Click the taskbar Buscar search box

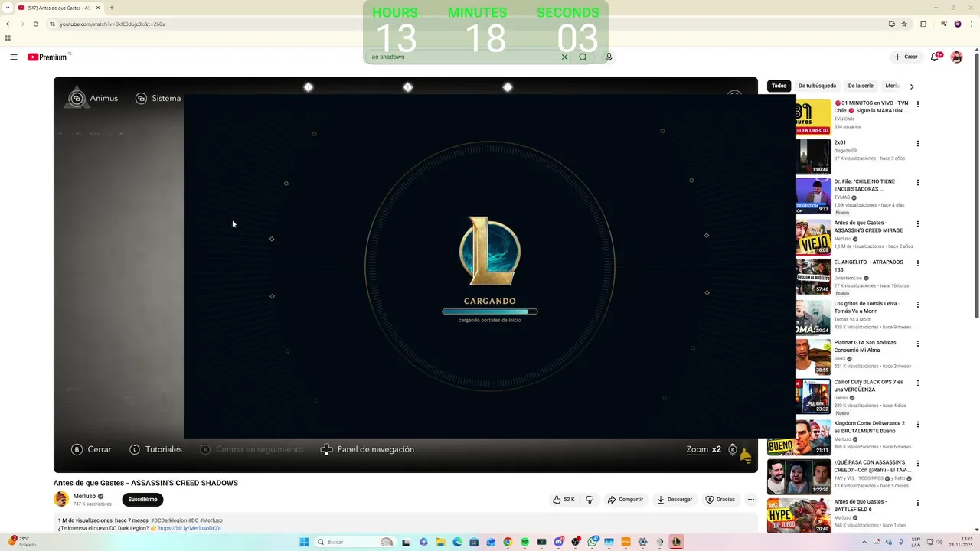354,542
